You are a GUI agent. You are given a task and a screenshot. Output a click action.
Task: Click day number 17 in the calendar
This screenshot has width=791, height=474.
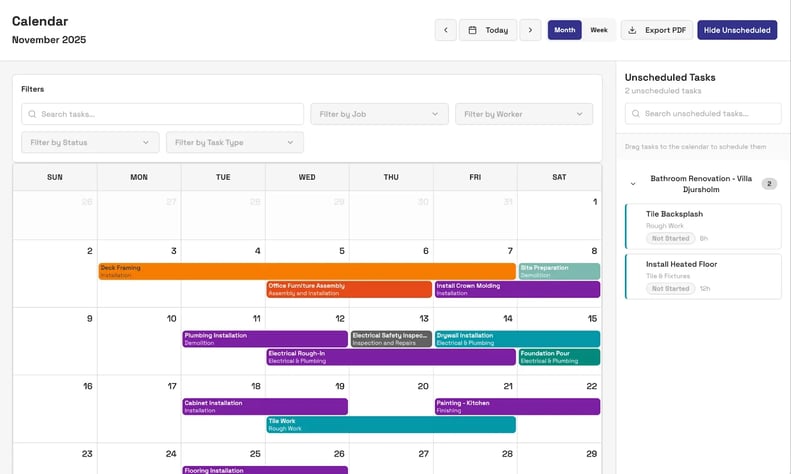point(172,386)
